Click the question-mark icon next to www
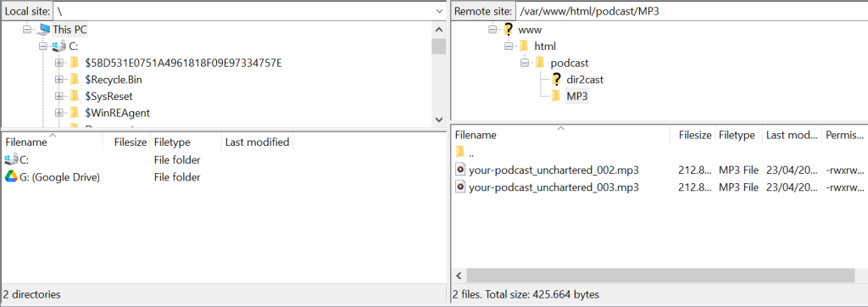Viewport: 868px width, 307px height. pyautogui.click(x=509, y=29)
